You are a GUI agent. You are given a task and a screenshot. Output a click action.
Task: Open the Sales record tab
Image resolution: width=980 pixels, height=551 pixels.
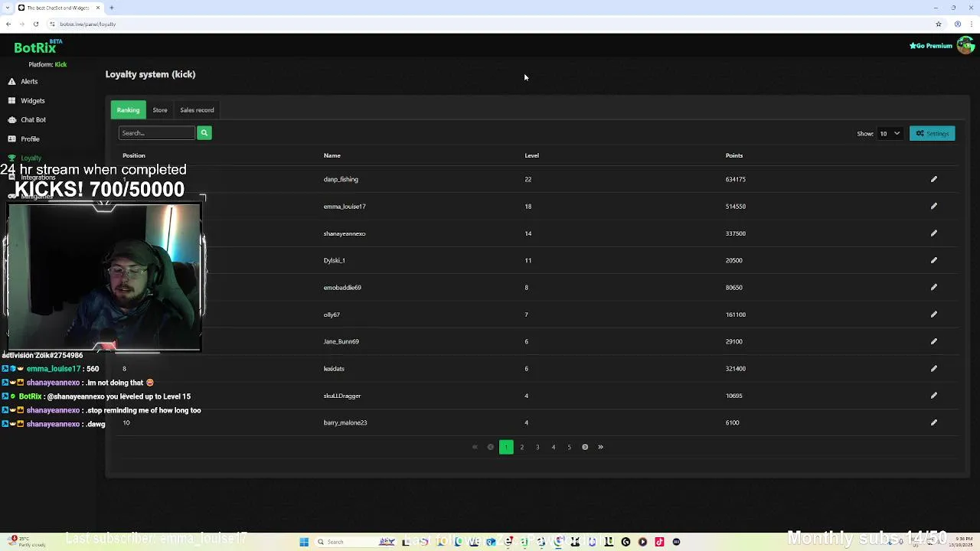pos(197,110)
